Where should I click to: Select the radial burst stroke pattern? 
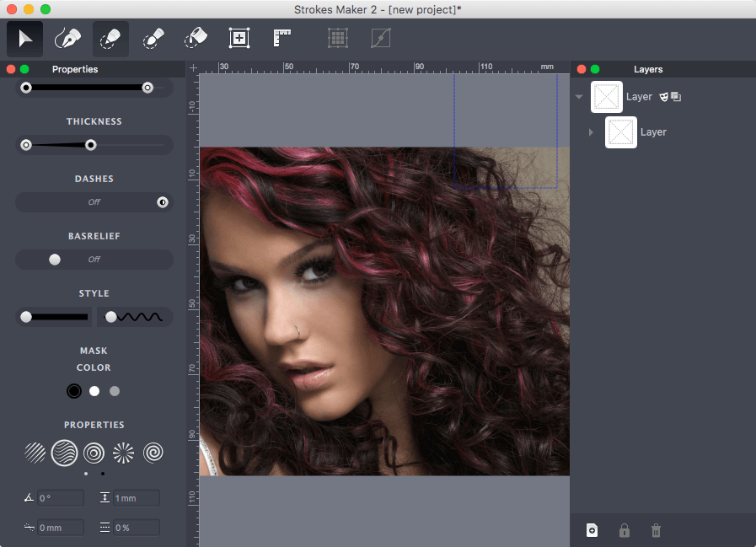point(123,453)
